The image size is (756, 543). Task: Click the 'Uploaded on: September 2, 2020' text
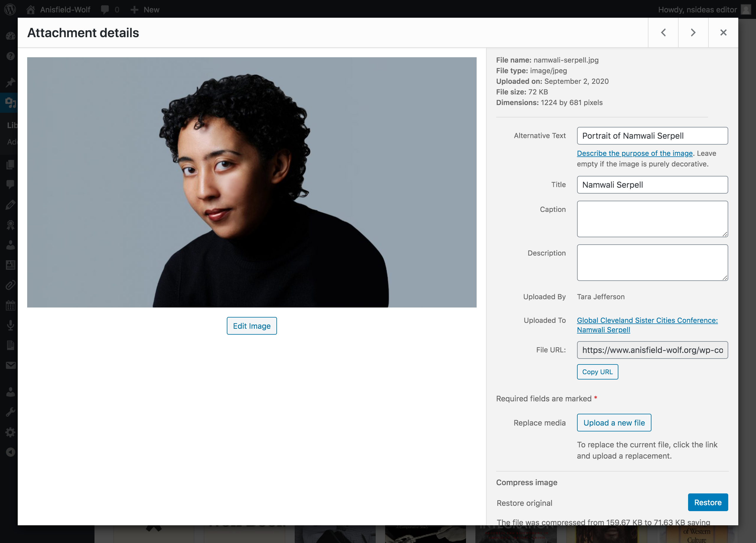tap(552, 81)
